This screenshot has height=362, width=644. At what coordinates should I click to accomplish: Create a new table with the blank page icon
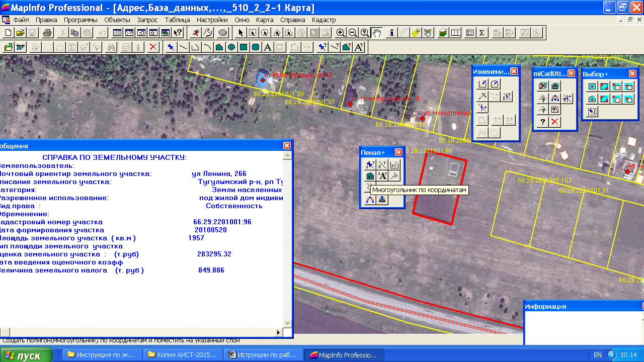(8, 33)
